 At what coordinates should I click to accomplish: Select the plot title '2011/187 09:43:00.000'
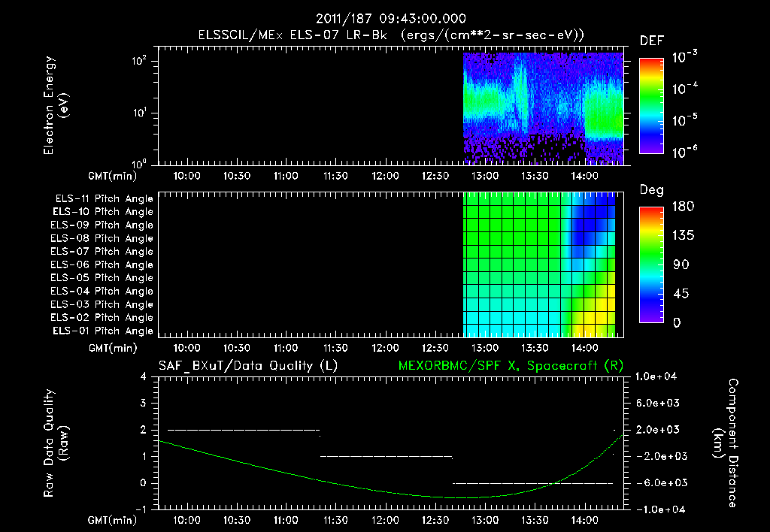pos(391,19)
